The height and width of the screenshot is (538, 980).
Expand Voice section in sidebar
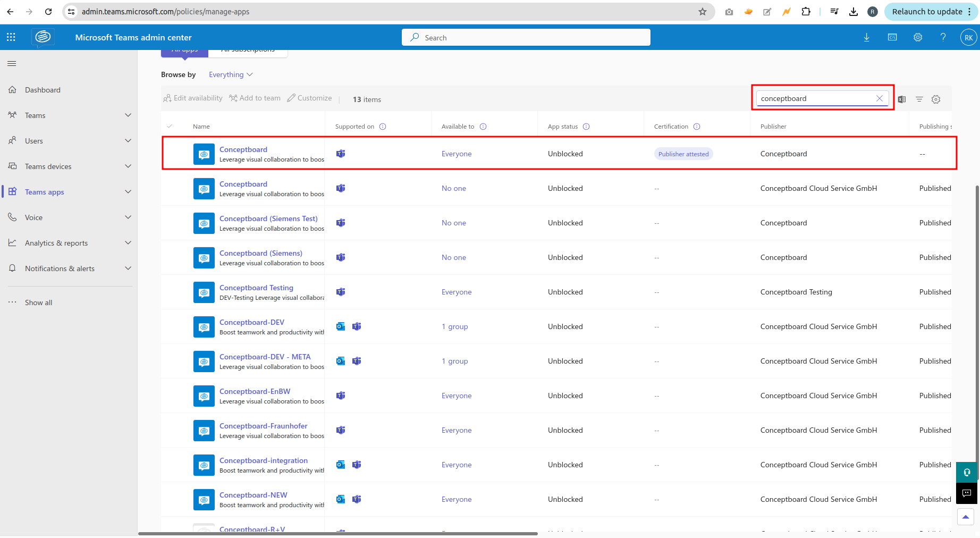pos(128,217)
